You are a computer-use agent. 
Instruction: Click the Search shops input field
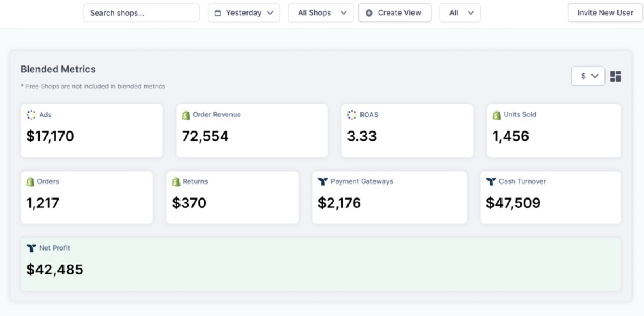coord(141,12)
